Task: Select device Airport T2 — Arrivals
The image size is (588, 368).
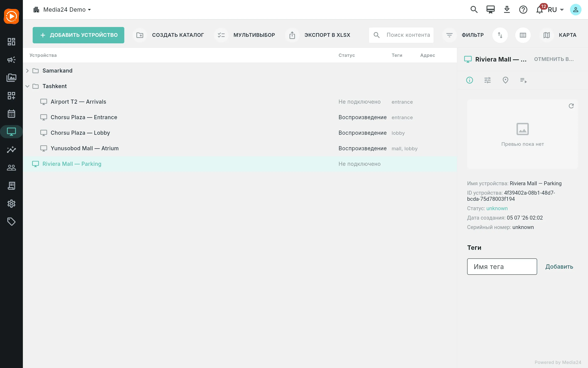Action: click(x=240, y=102)
